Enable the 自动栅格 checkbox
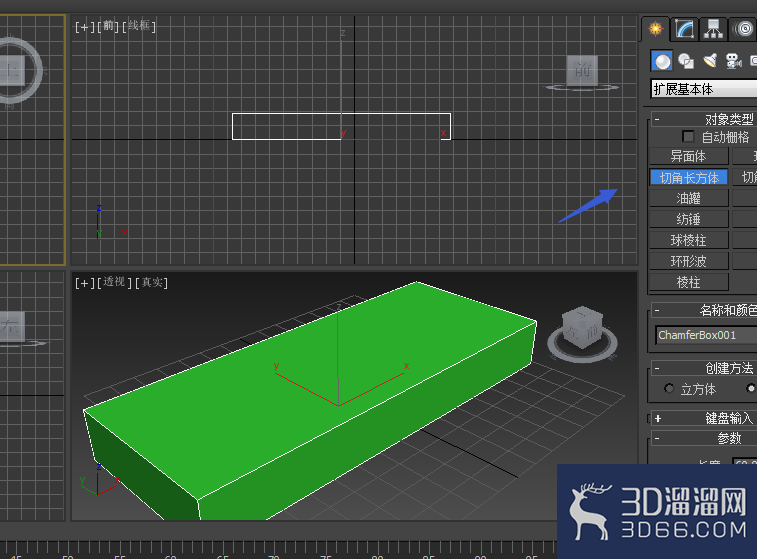This screenshot has height=559, width=757. tap(688, 137)
